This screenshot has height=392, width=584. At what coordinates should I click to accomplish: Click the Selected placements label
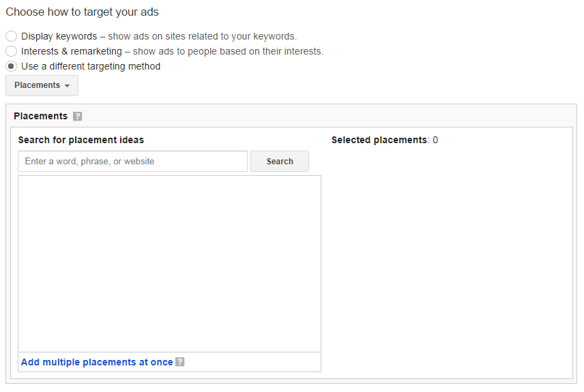[x=379, y=140]
